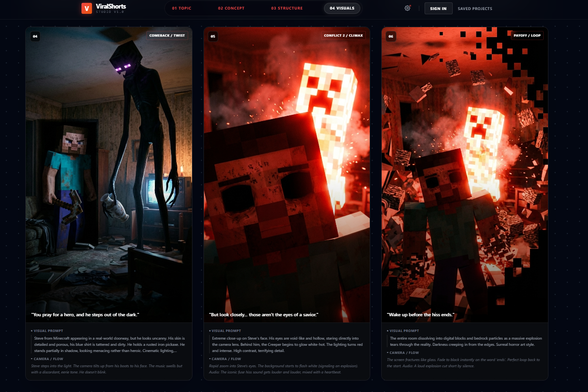Click prompt text starting "Steve from Minecraft appearing"
588x392 pixels.
(110, 344)
